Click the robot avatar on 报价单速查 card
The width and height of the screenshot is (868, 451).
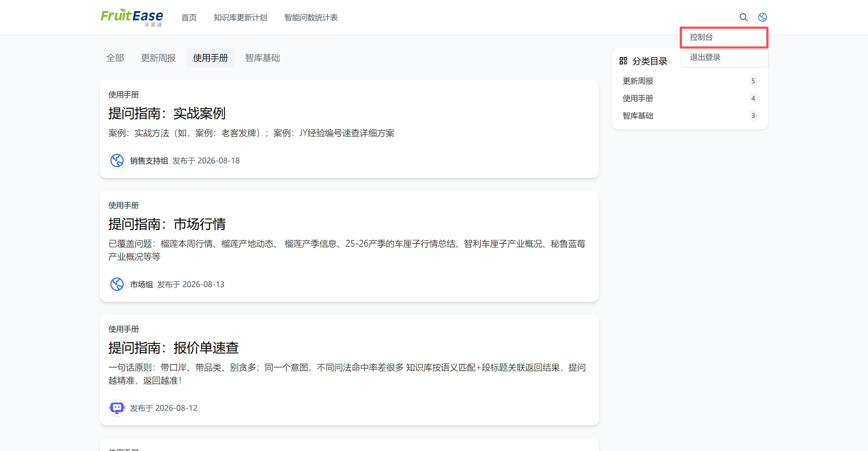tap(117, 408)
